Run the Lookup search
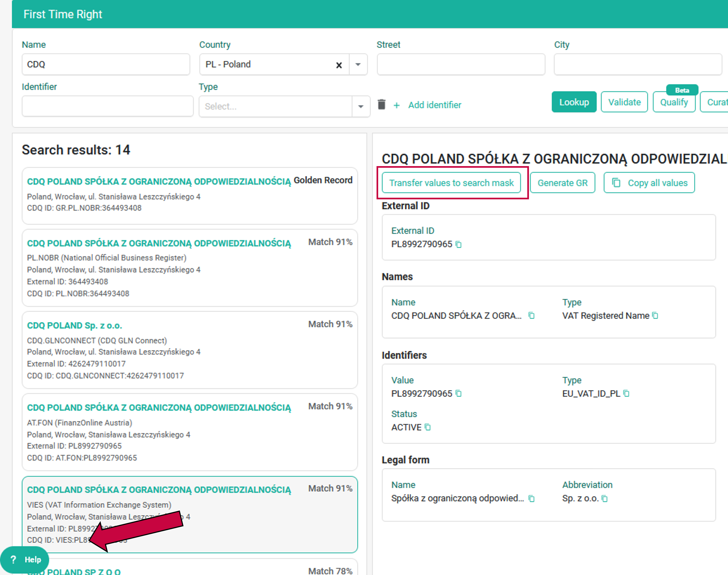The height and width of the screenshot is (575, 728). (574, 102)
